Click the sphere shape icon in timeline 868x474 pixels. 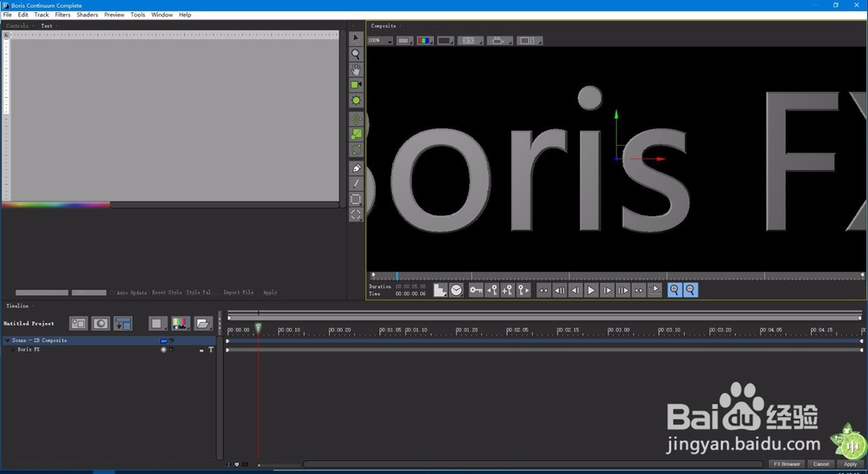(101, 324)
